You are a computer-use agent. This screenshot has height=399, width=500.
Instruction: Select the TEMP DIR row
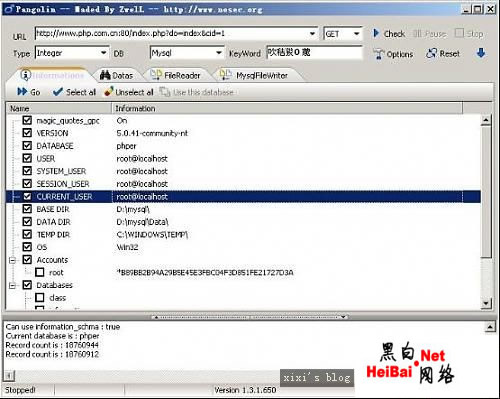(243, 235)
